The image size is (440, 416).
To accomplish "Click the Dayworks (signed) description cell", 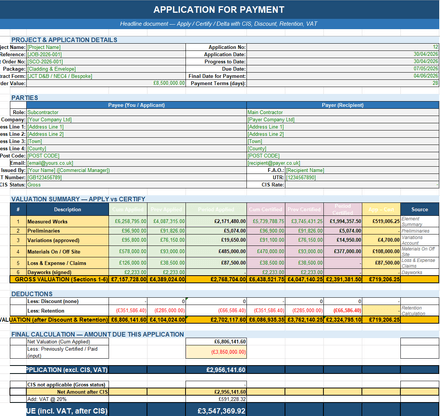I will point(67,272).
